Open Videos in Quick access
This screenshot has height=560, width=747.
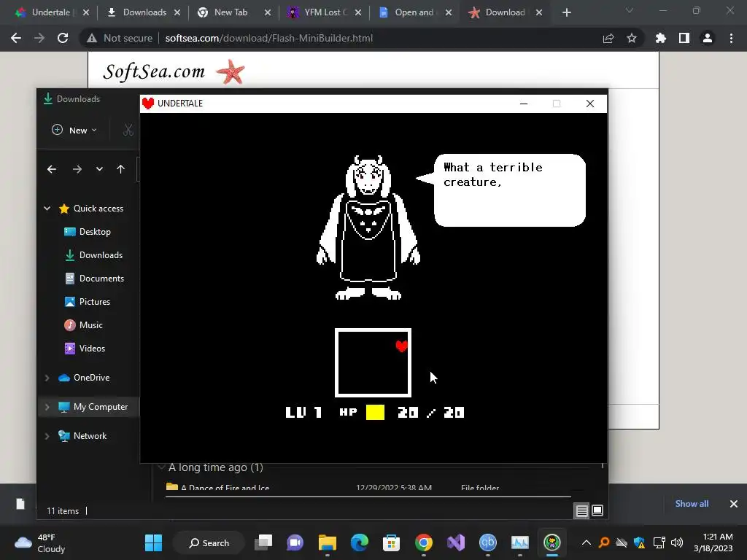click(x=85, y=349)
